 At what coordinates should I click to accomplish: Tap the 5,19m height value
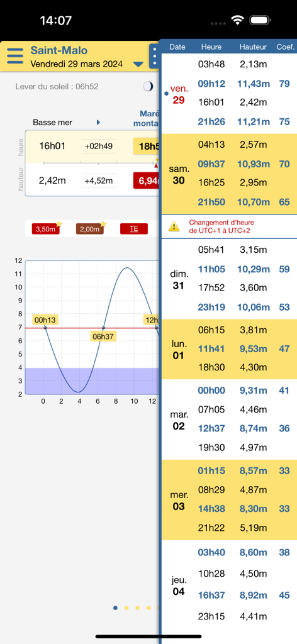[253, 528]
